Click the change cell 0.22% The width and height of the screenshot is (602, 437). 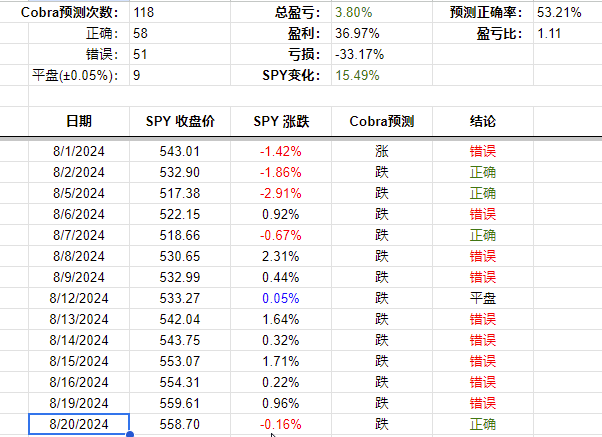(x=281, y=382)
